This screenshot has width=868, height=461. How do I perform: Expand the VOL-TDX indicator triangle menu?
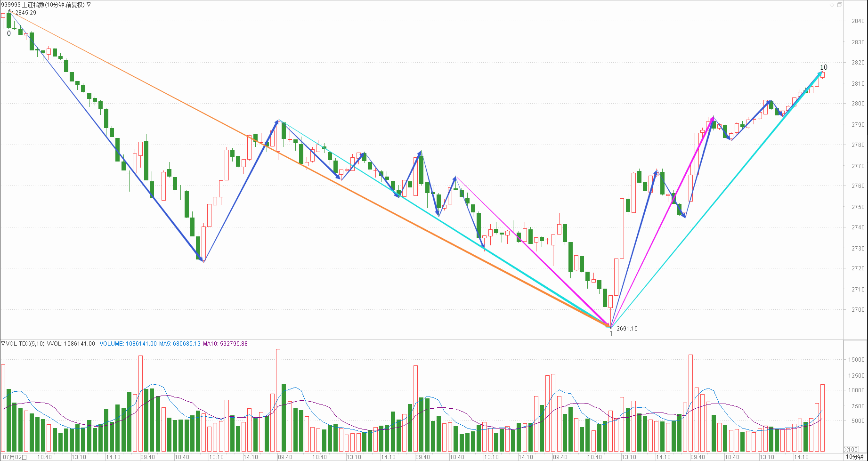click(x=3, y=344)
